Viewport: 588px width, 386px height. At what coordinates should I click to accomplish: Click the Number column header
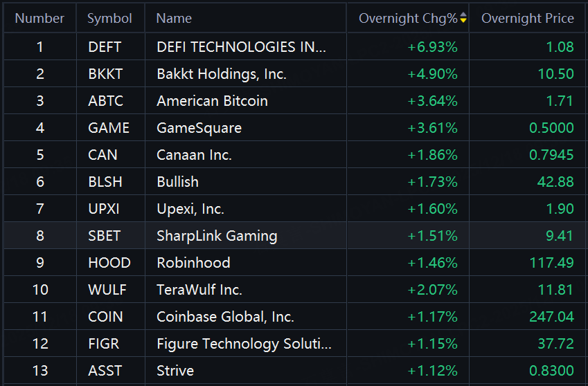(x=39, y=18)
